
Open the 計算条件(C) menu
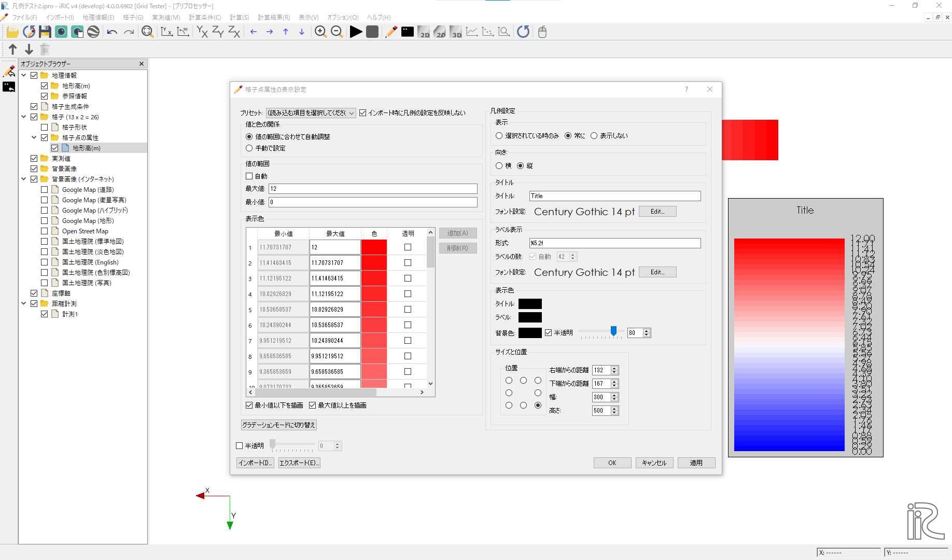pos(205,17)
